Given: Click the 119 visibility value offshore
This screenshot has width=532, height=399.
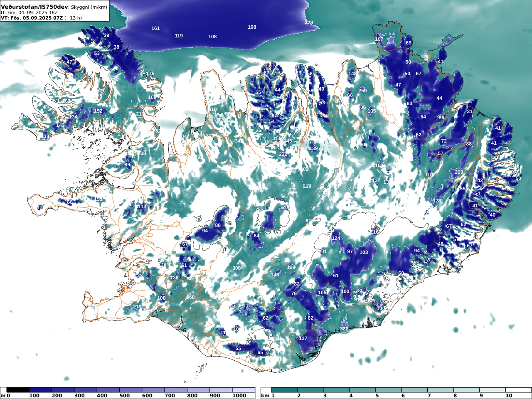Looking at the screenshot, I should point(179,36).
